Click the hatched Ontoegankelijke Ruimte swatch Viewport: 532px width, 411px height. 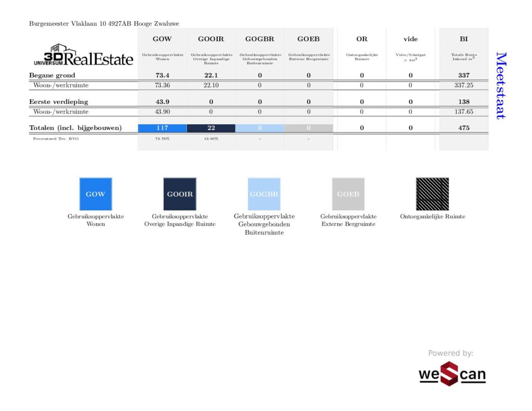pos(432,194)
